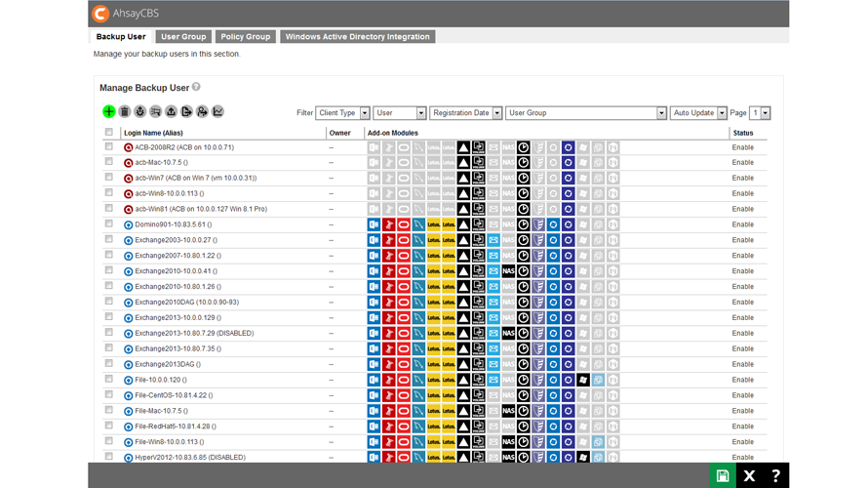
Task: Check the box for ACB-2008R2 user
Action: click(x=109, y=146)
